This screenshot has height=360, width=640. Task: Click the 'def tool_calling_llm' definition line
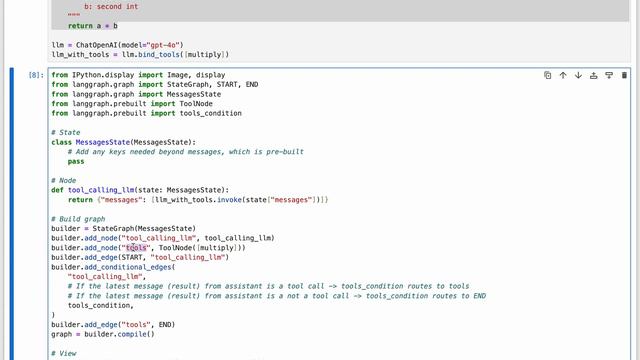click(x=140, y=190)
